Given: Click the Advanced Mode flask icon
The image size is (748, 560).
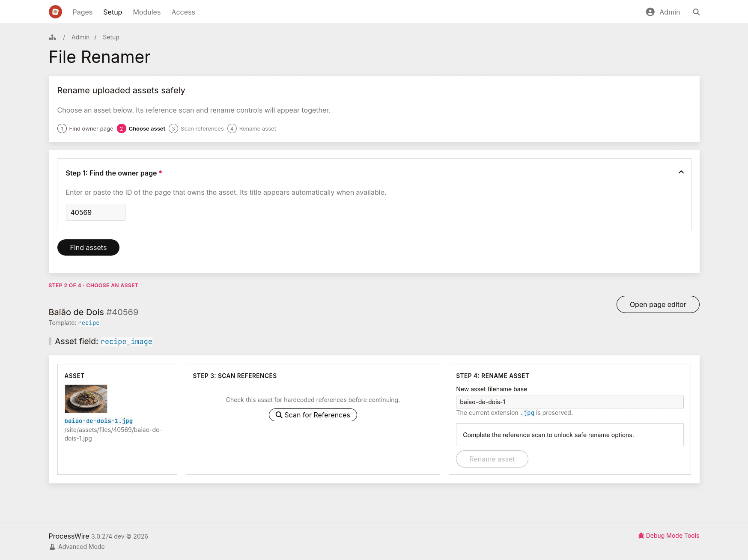Looking at the screenshot, I should click(52, 547).
